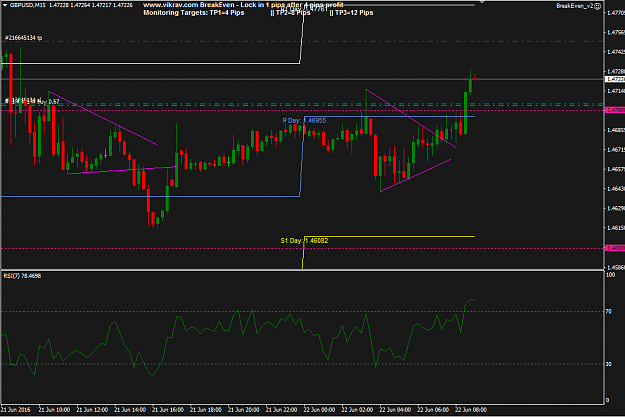Click the TP3=12 Pips label
This screenshot has width=625, height=417.
[351, 13]
